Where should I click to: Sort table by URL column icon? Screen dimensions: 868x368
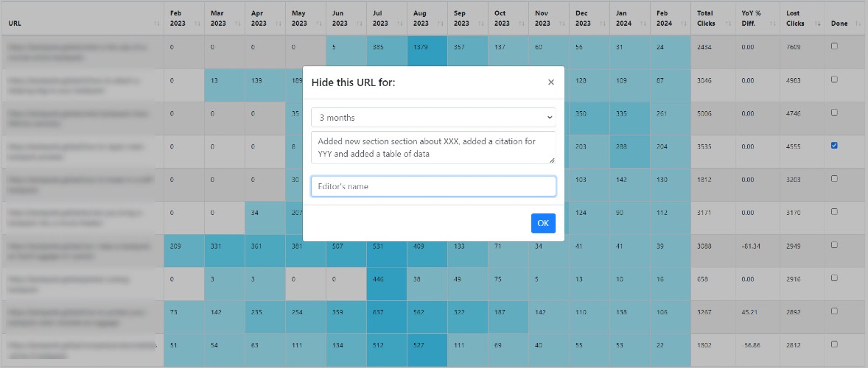coord(157,24)
